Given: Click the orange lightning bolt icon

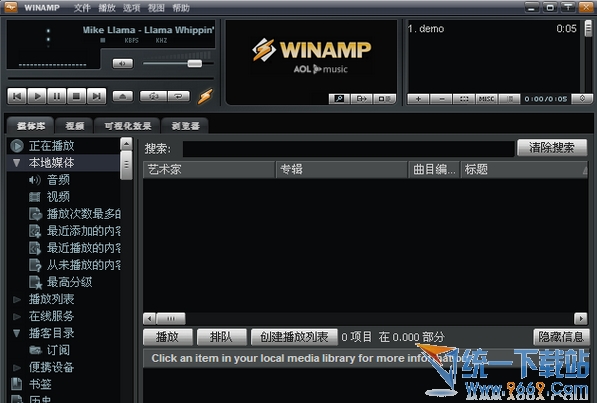Looking at the screenshot, I should [205, 96].
